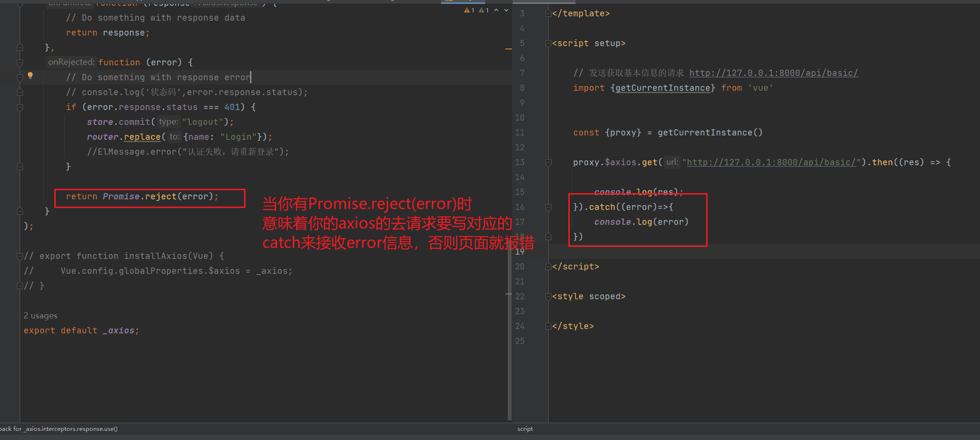Click the "return response;" statement
The height and width of the screenshot is (440, 980).
108,33
